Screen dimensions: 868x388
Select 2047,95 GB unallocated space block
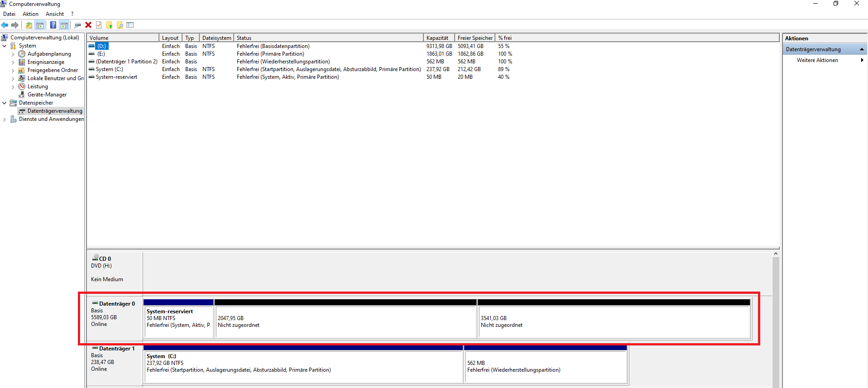(345, 318)
